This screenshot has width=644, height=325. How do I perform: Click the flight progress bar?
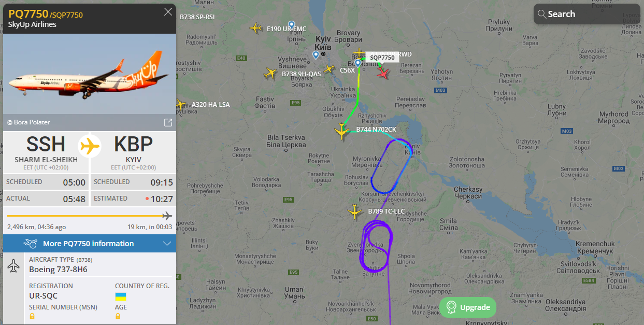point(89,216)
